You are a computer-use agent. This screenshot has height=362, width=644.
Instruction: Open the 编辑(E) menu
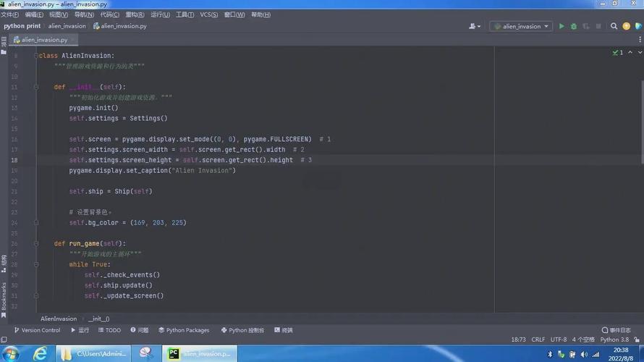click(34, 14)
